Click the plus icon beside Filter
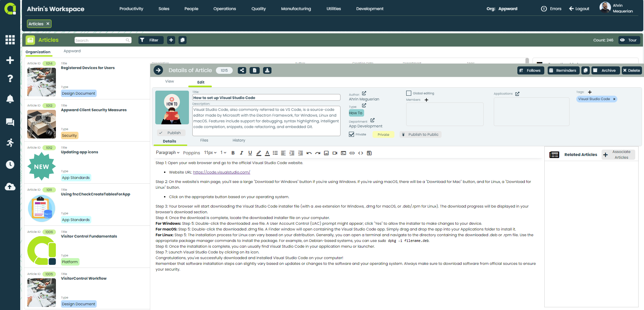Screen dimensions: 644x310 pyautogui.click(x=171, y=40)
